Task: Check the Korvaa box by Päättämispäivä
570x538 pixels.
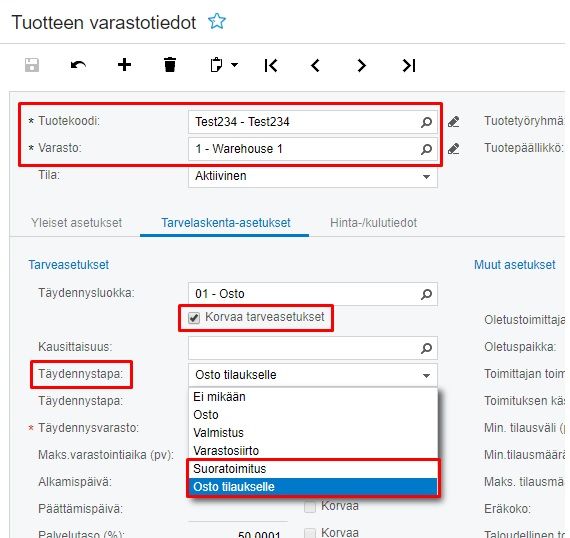Action: 310,507
